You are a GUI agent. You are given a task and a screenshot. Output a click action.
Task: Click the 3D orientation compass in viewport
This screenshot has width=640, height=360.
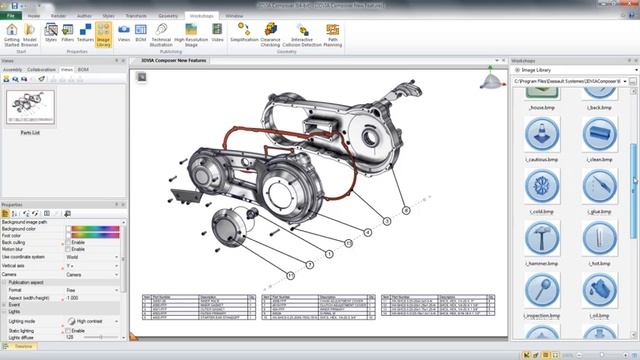tap(492, 78)
